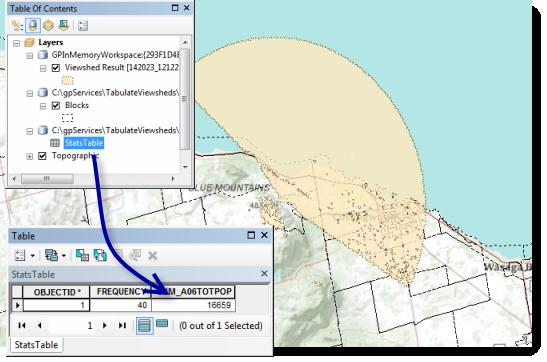547x362 pixels.
Task: Select StatsTable in Table Of Contents
Action: pos(84,143)
